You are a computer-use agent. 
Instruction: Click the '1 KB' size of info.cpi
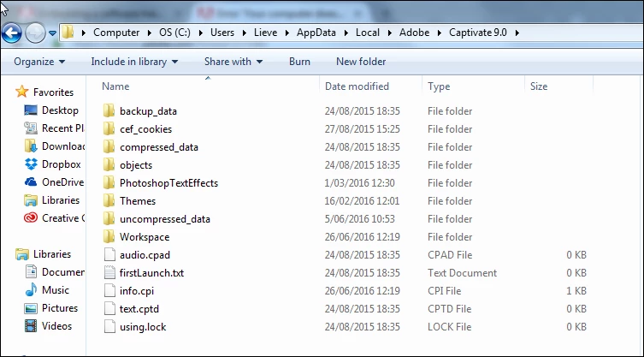pos(576,291)
